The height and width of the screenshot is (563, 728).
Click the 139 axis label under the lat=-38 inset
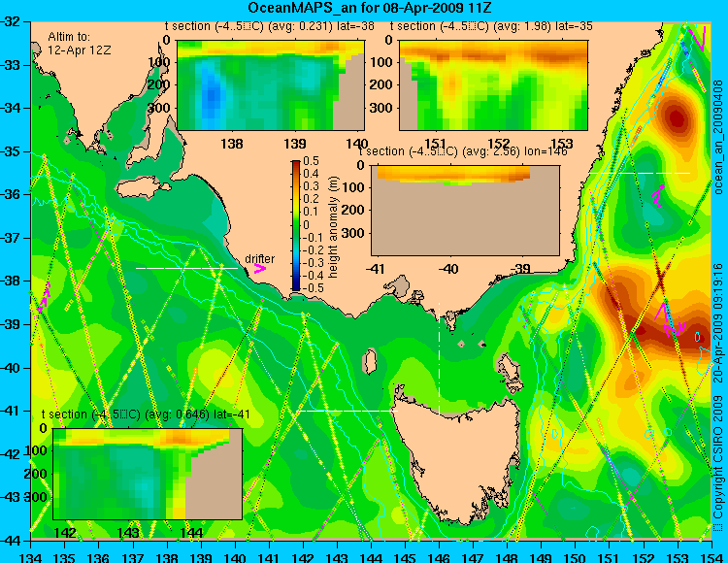pyautogui.click(x=295, y=144)
